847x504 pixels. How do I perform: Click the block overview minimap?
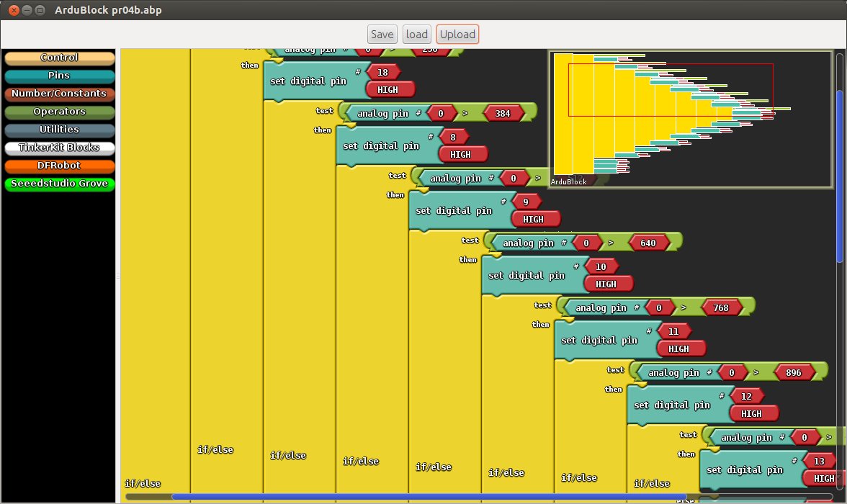pos(690,120)
